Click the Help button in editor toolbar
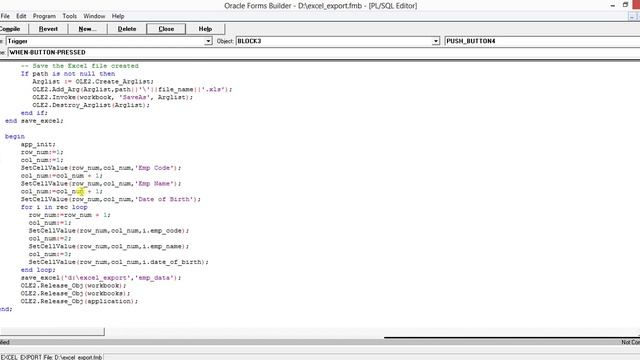The image size is (640, 360). tap(205, 29)
